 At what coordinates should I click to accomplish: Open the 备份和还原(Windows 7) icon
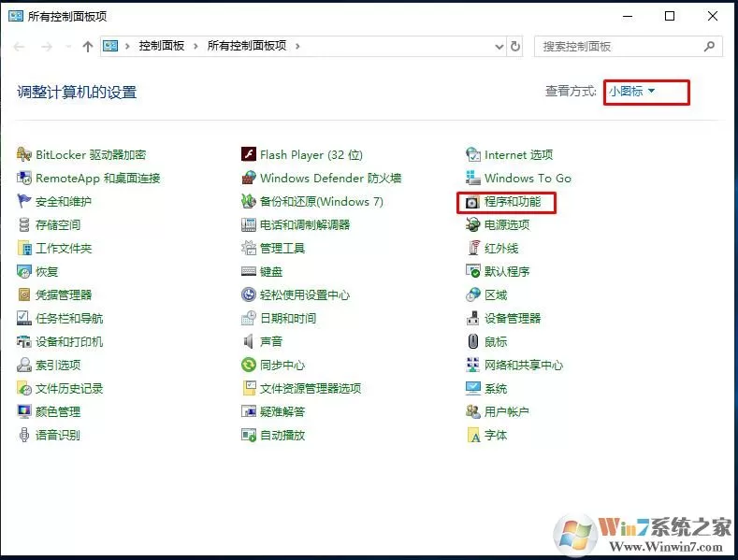pos(249,201)
